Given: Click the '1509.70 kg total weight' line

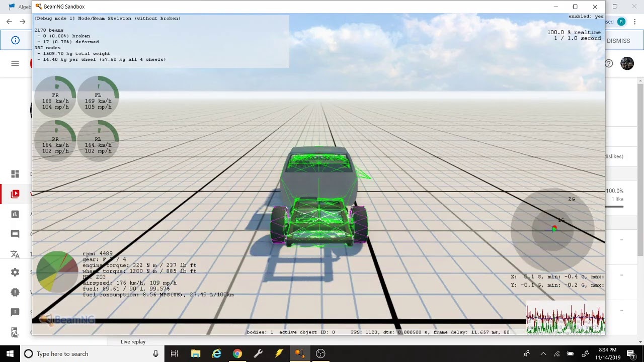Looking at the screenshot, I should pos(73,54).
